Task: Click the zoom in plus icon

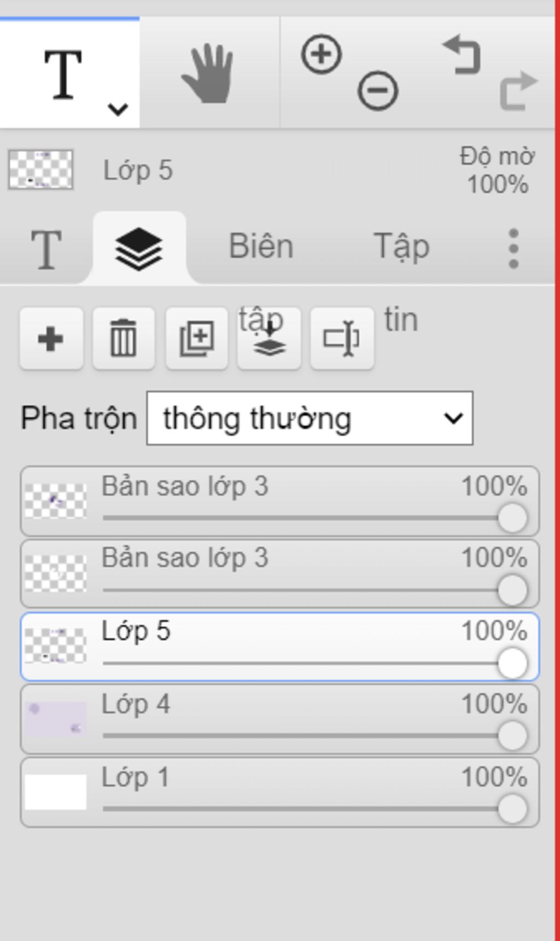Action: (x=322, y=54)
